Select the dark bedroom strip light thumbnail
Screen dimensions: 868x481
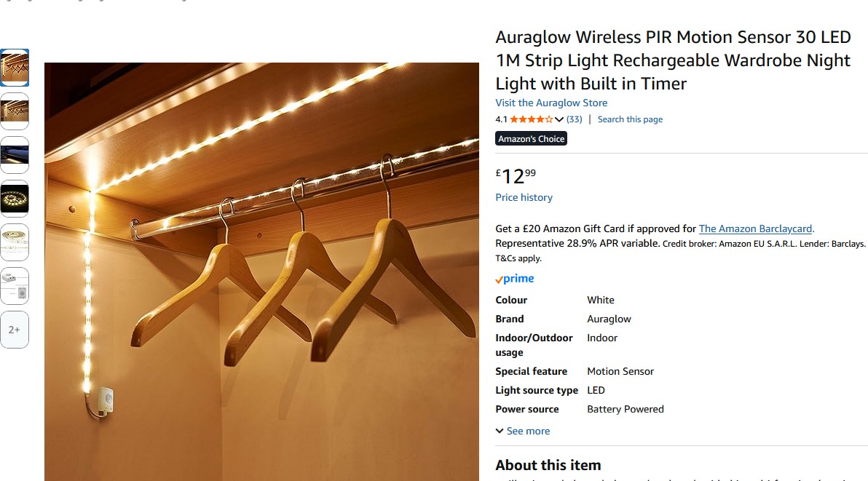[x=15, y=155]
